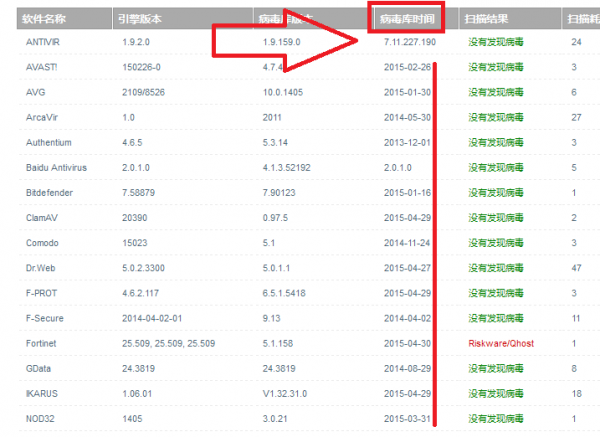Select the Comodo row name
600x437 pixels.
coord(42,243)
